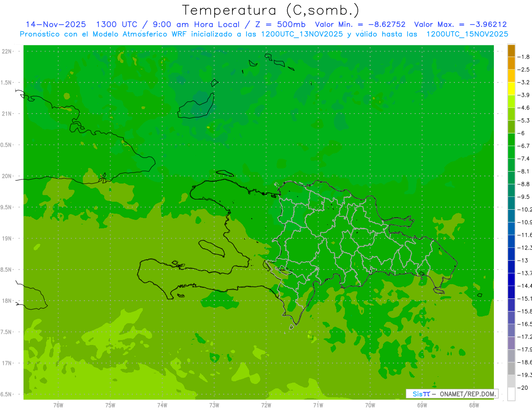This screenshot has height=411, width=532.
Task: Click the "ONAMET/REP.DOM." credit label
Action: point(468,394)
